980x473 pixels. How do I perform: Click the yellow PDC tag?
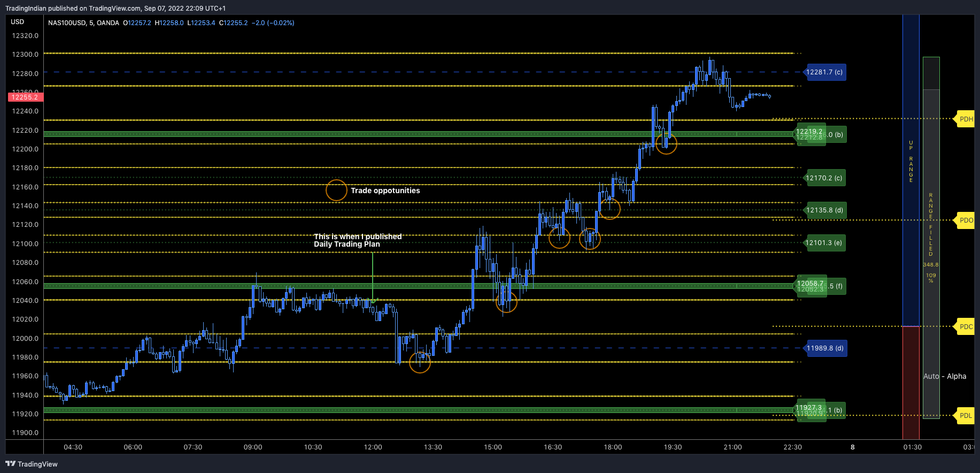(966, 326)
